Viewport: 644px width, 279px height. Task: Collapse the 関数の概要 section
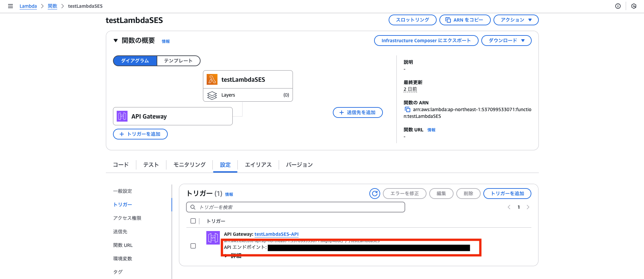[x=116, y=41]
